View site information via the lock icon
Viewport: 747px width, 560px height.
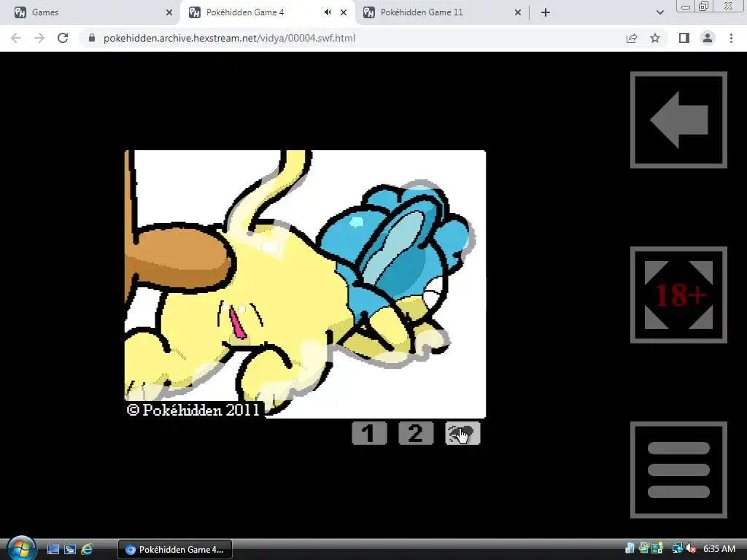(92, 38)
